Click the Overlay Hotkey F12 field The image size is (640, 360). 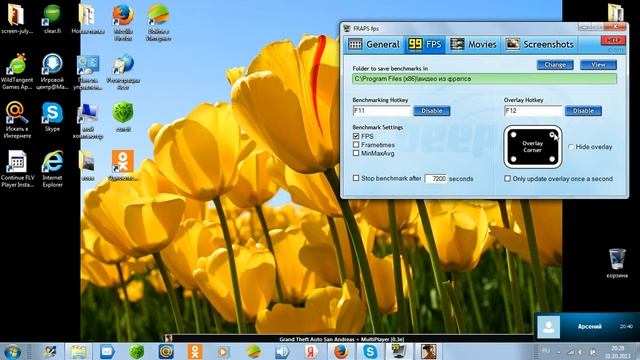click(533, 111)
